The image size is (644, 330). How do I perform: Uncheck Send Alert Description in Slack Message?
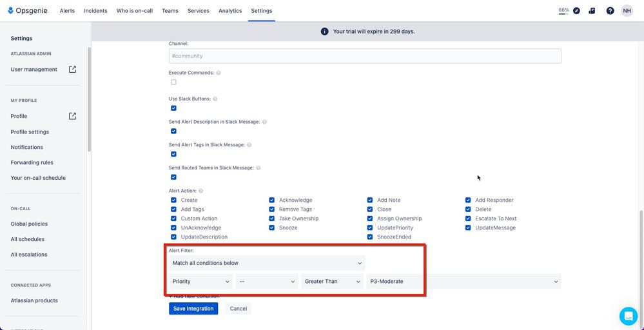coord(174,131)
